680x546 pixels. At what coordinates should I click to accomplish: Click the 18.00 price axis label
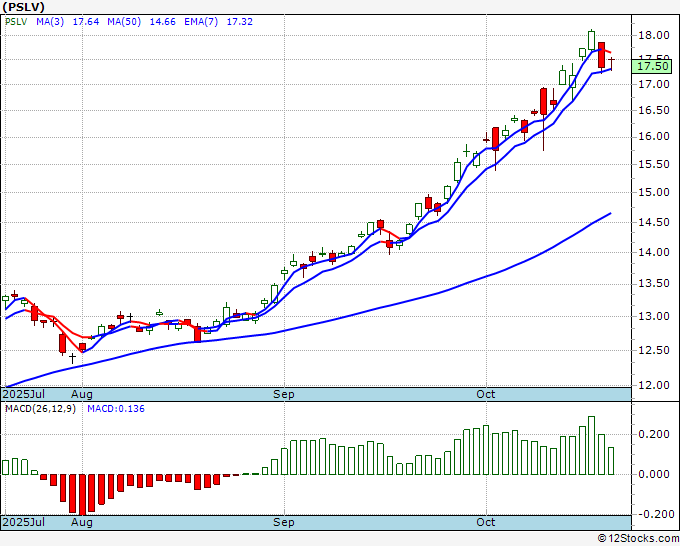pos(654,35)
